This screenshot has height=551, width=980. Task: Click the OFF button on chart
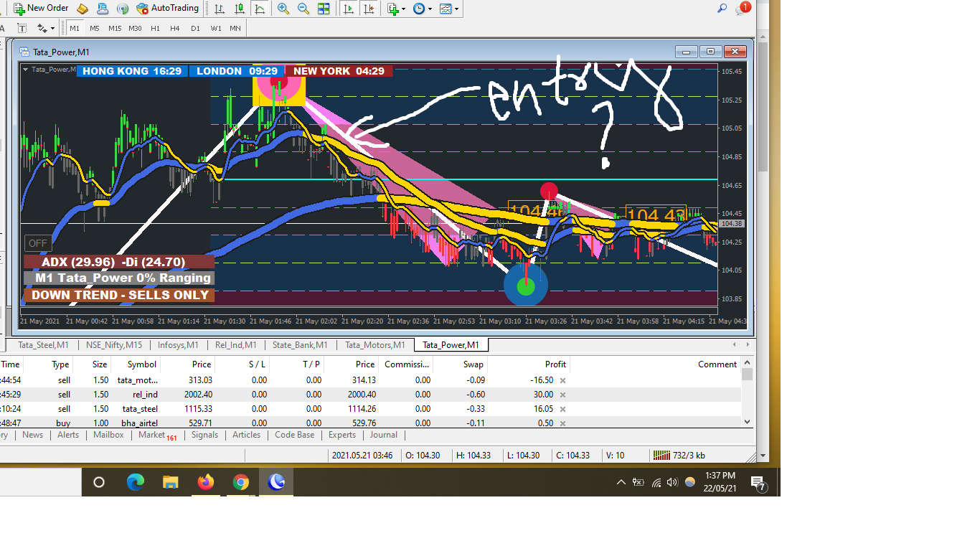click(x=38, y=243)
